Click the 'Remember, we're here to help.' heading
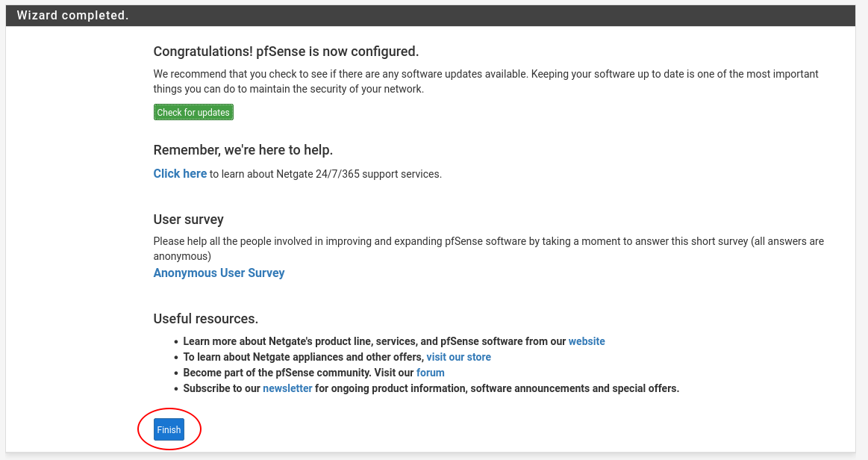The width and height of the screenshot is (868, 460). (243, 150)
